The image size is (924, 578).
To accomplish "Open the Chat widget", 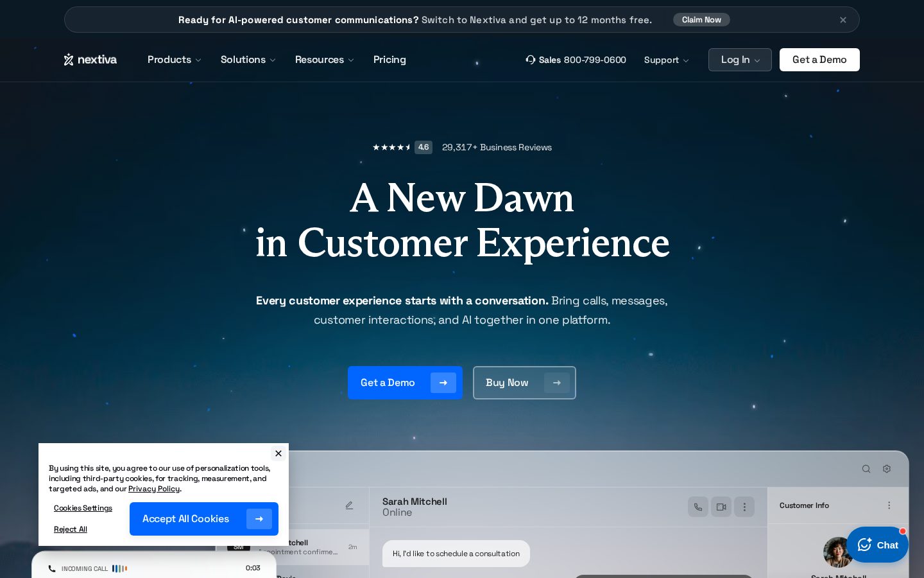I will pos(877,545).
